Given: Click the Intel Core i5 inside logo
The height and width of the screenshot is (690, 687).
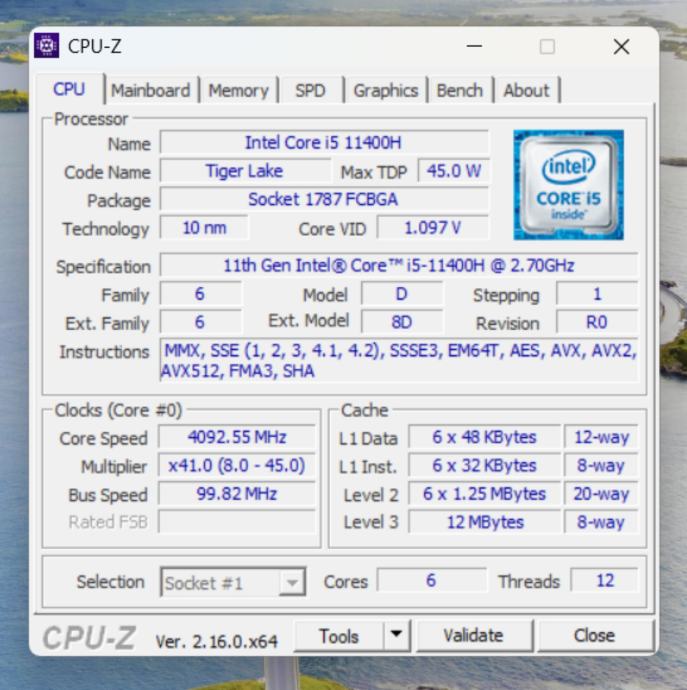Looking at the screenshot, I should 568,185.
